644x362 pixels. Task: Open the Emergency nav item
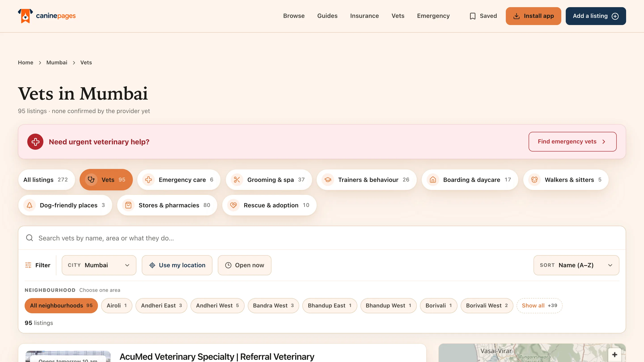click(x=433, y=16)
